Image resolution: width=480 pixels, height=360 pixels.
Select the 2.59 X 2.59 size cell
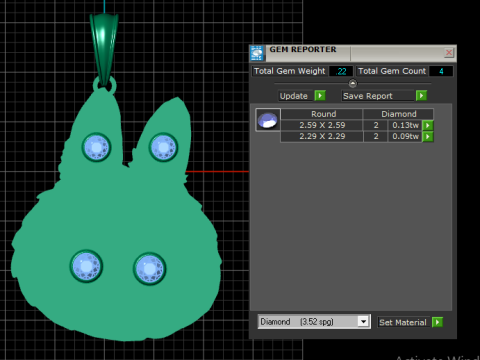[322, 125]
